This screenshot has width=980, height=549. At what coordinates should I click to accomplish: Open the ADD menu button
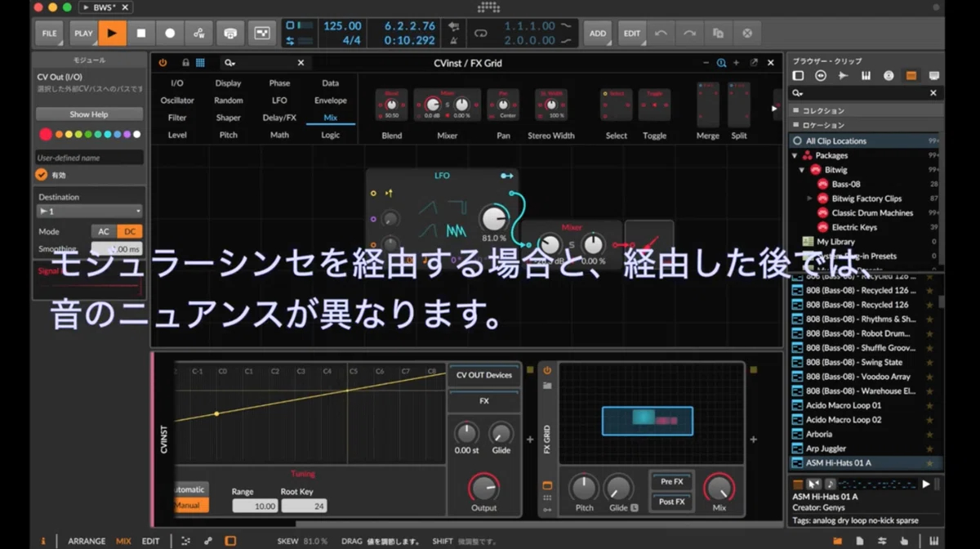pos(598,33)
